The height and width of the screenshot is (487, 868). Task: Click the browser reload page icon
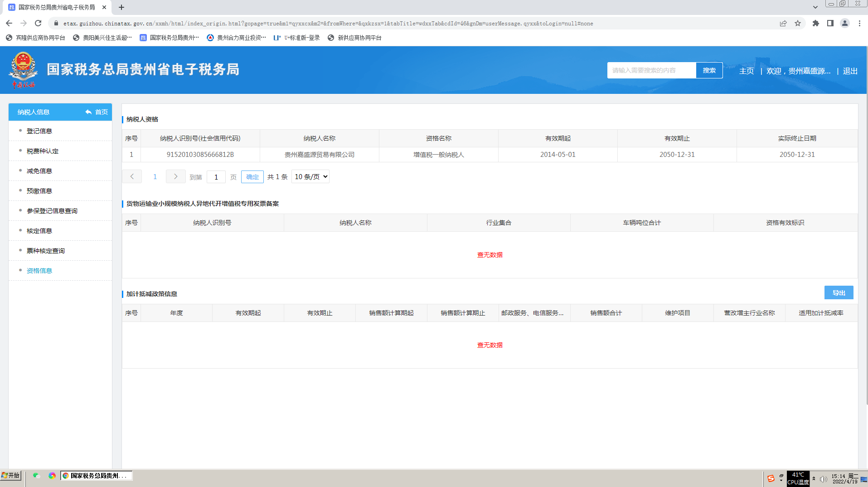(38, 23)
